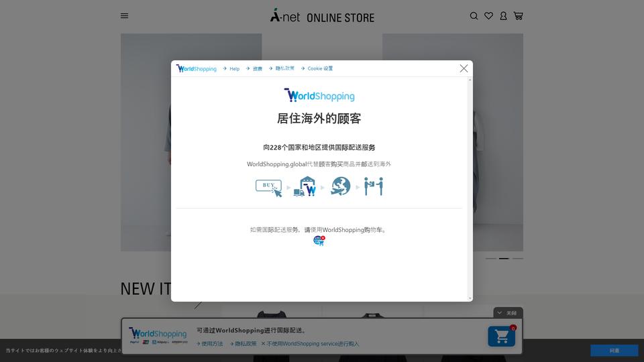Open shopping cart icon in store header
This screenshot has width=644, height=362.
click(x=518, y=16)
